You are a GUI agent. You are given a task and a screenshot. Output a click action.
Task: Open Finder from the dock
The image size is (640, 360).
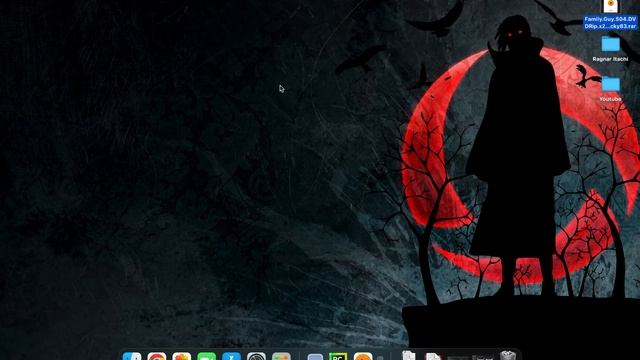(132, 356)
